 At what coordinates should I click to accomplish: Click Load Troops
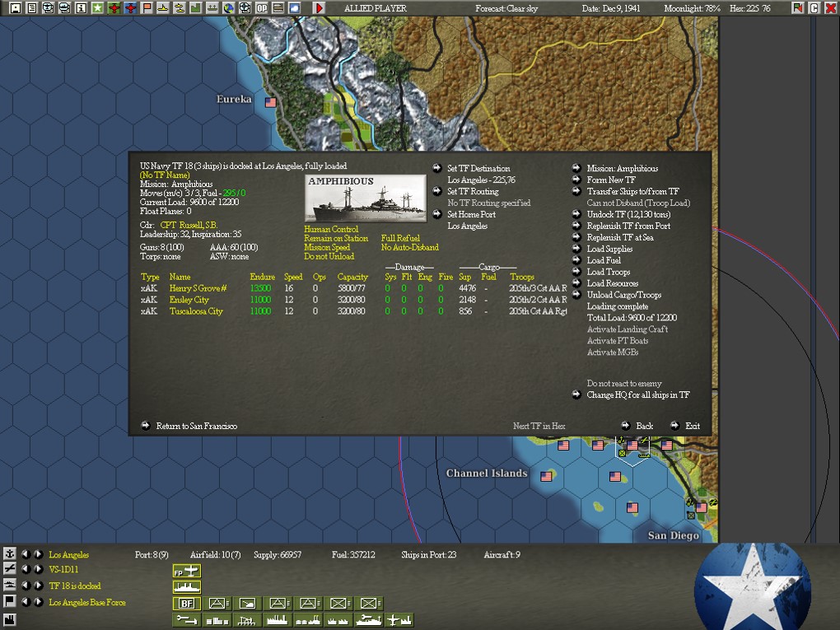tap(609, 272)
